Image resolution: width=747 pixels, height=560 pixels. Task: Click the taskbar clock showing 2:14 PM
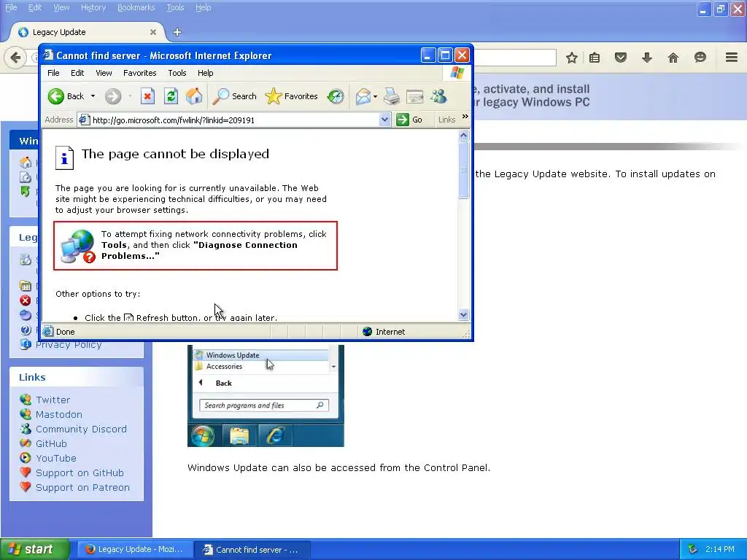(x=719, y=549)
